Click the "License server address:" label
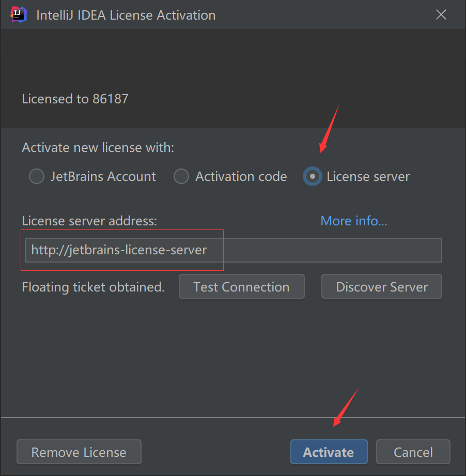 tap(89, 221)
